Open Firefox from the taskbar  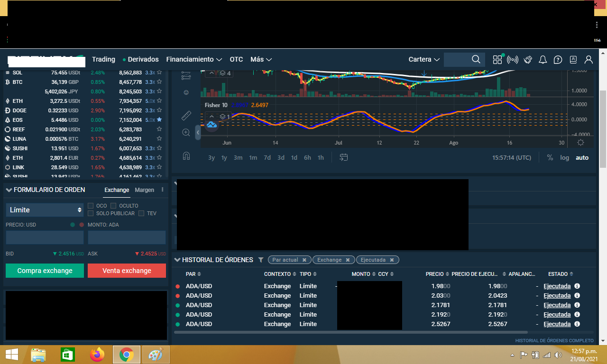[x=97, y=355]
